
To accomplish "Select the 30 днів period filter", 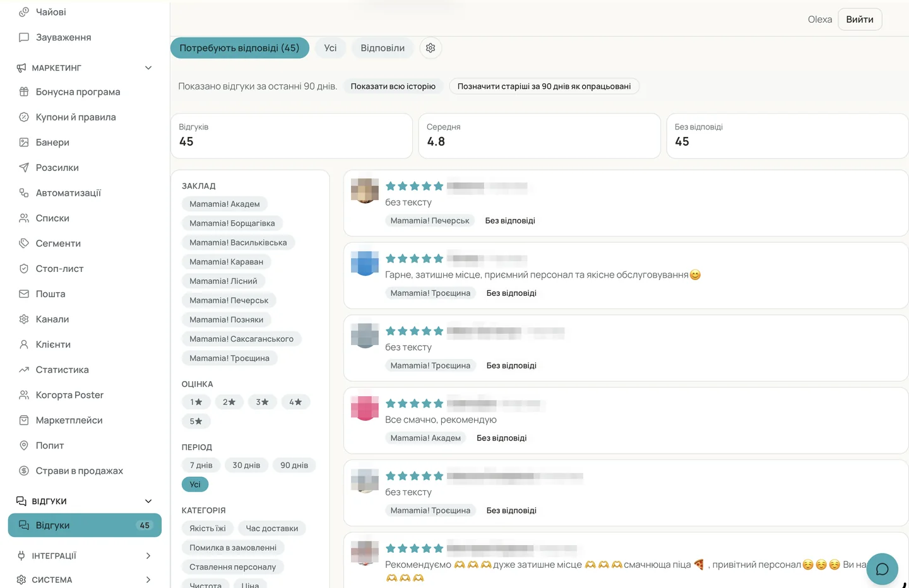I will click(246, 465).
